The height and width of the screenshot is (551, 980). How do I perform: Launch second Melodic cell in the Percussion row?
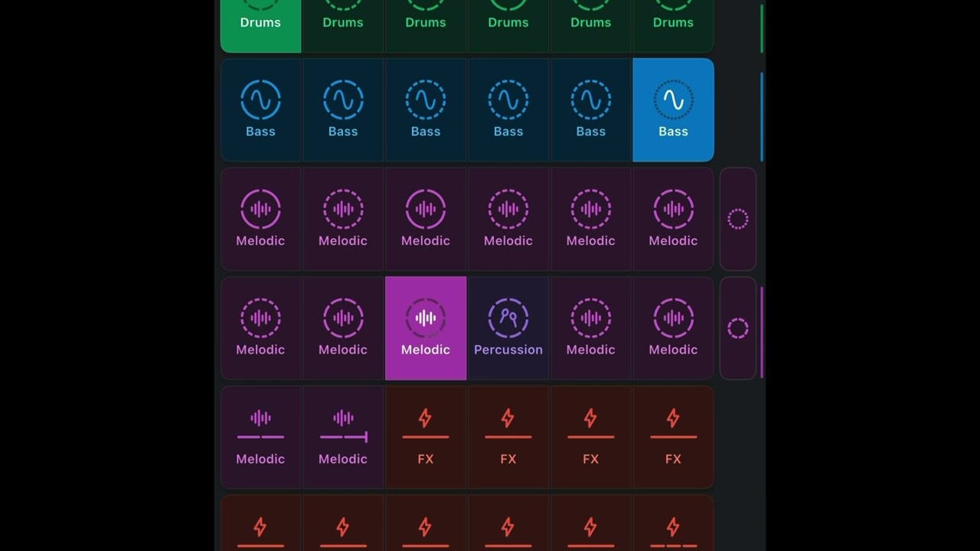click(343, 328)
